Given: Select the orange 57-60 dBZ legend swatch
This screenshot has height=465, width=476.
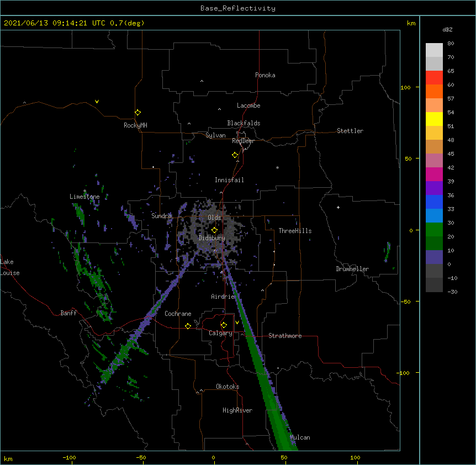Looking at the screenshot, I should point(434,91).
